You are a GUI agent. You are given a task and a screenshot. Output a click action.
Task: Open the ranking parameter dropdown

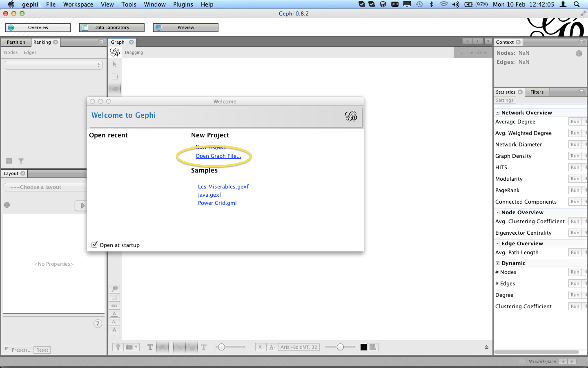53,65
